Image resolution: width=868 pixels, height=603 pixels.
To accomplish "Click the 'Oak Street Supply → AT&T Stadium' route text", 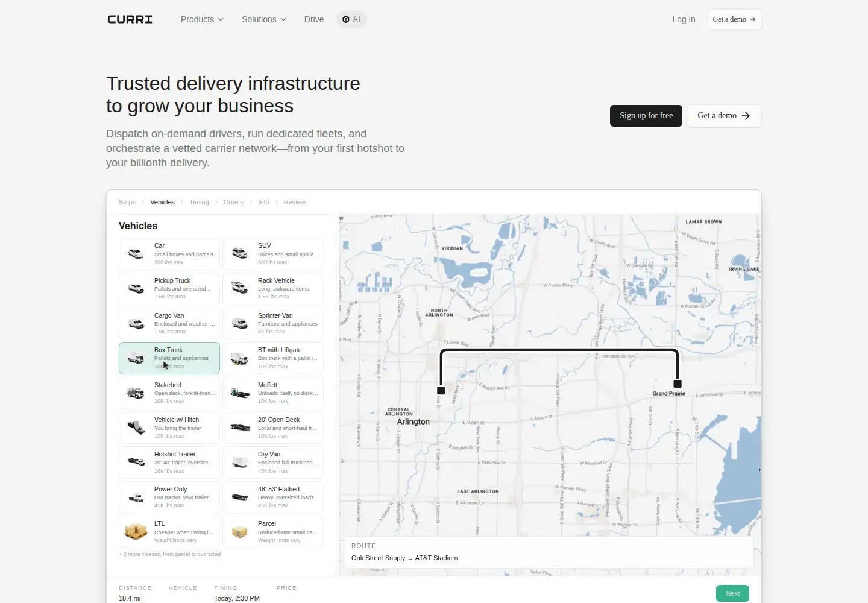I will [x=404, y=558].
